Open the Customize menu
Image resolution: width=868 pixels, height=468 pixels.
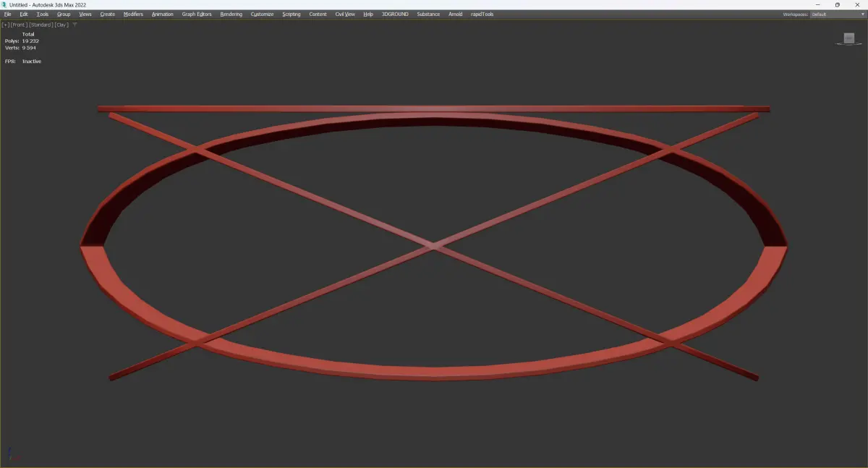pyautogui.click(x=262, y=14)
